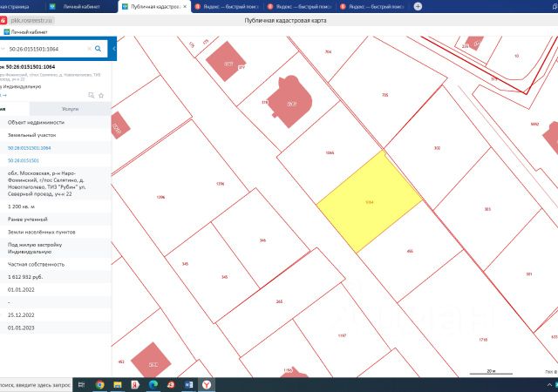Zoom to object using the magnifier-frame icon
The width and height of the screenshot is (558, 392).
tap(91, 95)
